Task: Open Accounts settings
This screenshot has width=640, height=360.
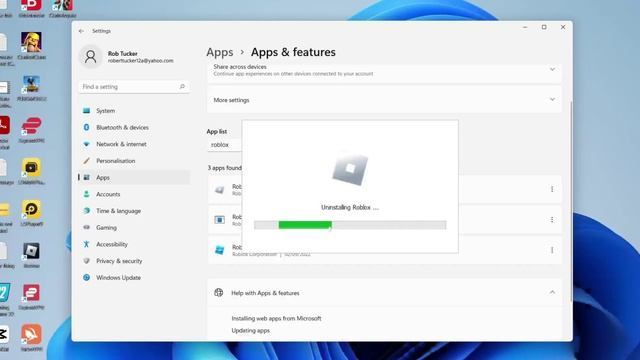Action: pos(134,194)
